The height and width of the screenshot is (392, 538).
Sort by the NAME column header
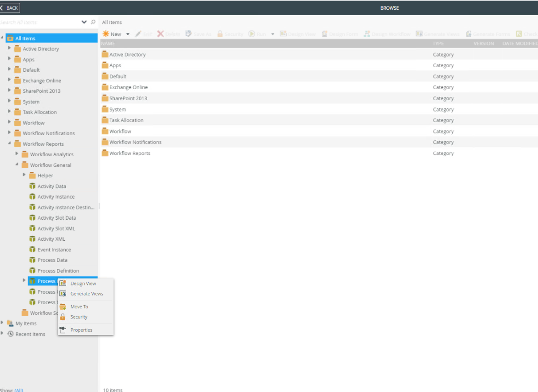pos(108,44)
